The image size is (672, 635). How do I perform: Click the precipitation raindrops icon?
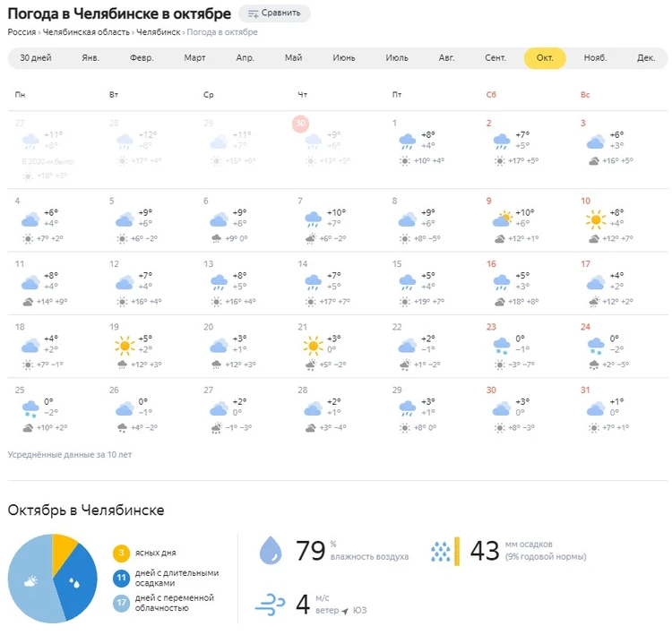(441, 552)
